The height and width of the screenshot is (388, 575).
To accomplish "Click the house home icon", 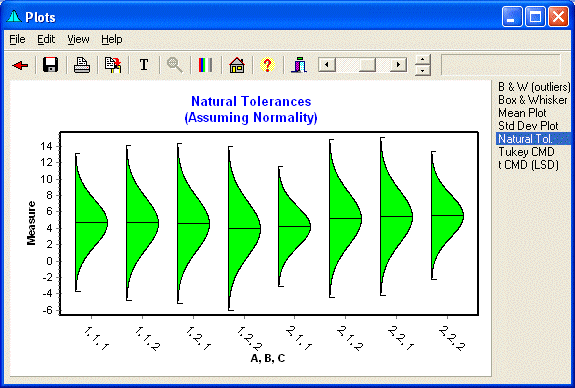I will pos(237,65).
